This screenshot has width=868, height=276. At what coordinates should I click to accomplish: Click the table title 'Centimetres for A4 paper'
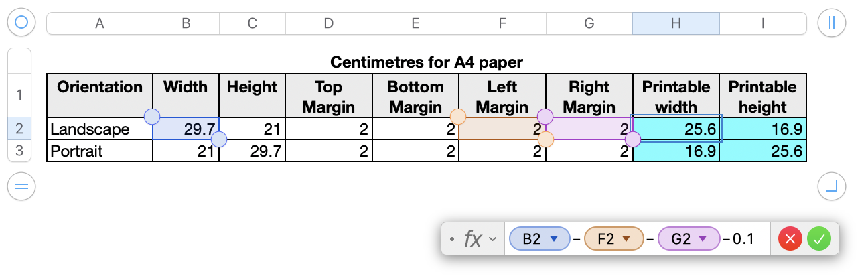pyautogui.click(x=426, y=62)
